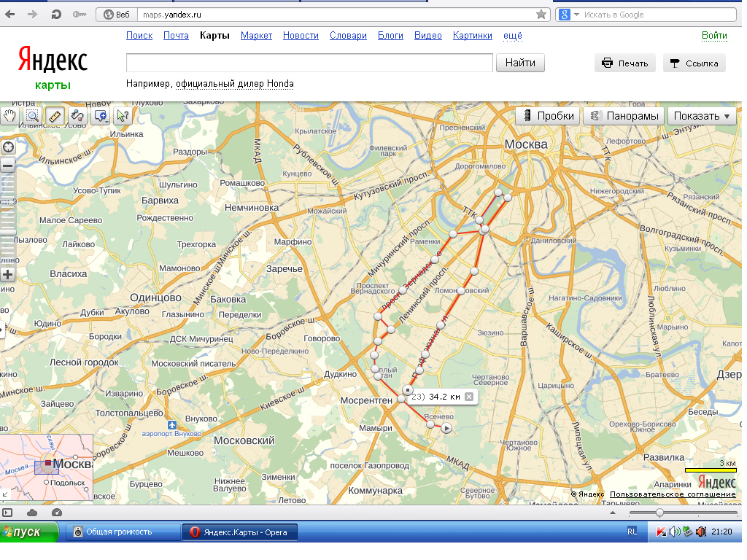The image size is (747, 560).
Task: Zoom in with the plus button
Action: (9, 275)
